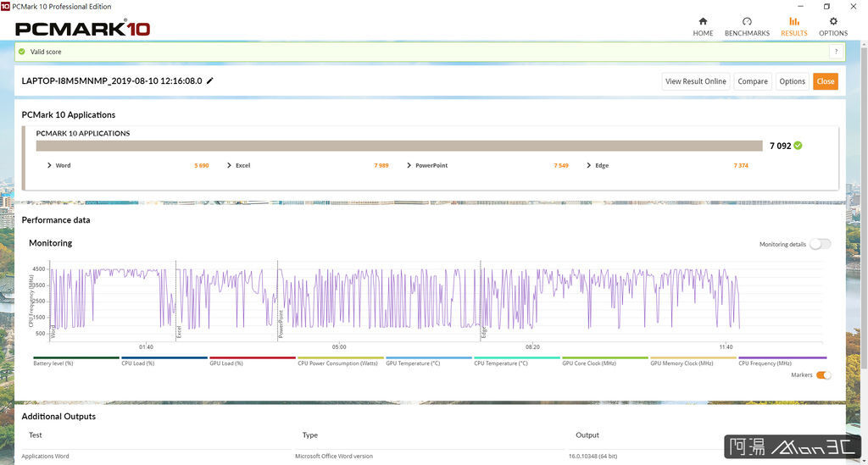
Task: Click Microsoft Office Word version cell
Action: click(334, 457)
